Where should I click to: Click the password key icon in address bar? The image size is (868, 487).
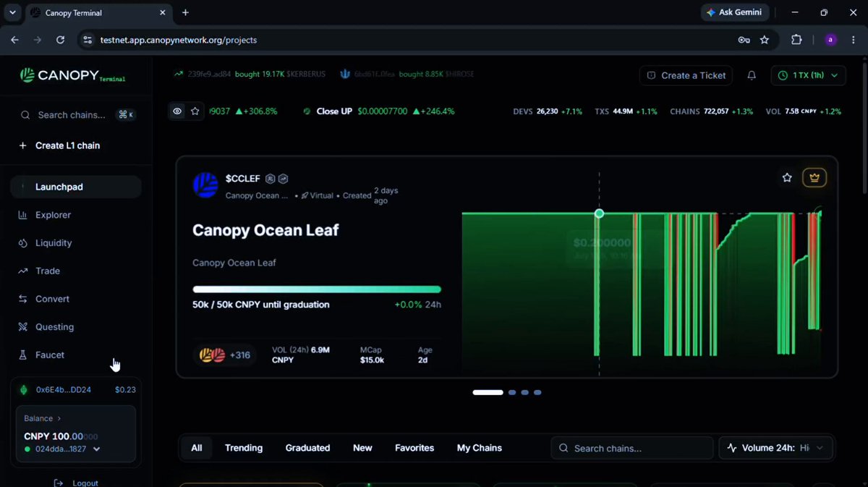(744, 40)
